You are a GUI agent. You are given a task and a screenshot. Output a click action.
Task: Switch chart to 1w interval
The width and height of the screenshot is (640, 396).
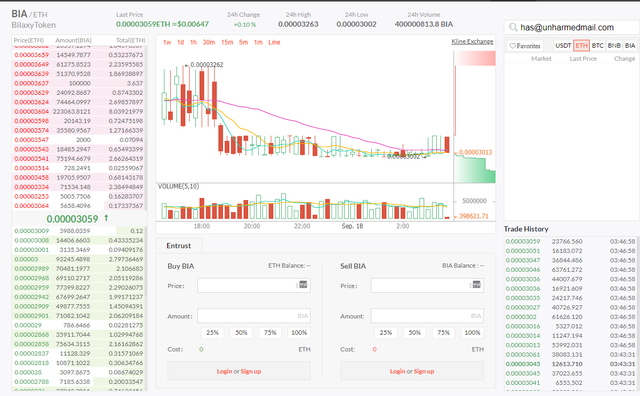(x=167, y=42)
